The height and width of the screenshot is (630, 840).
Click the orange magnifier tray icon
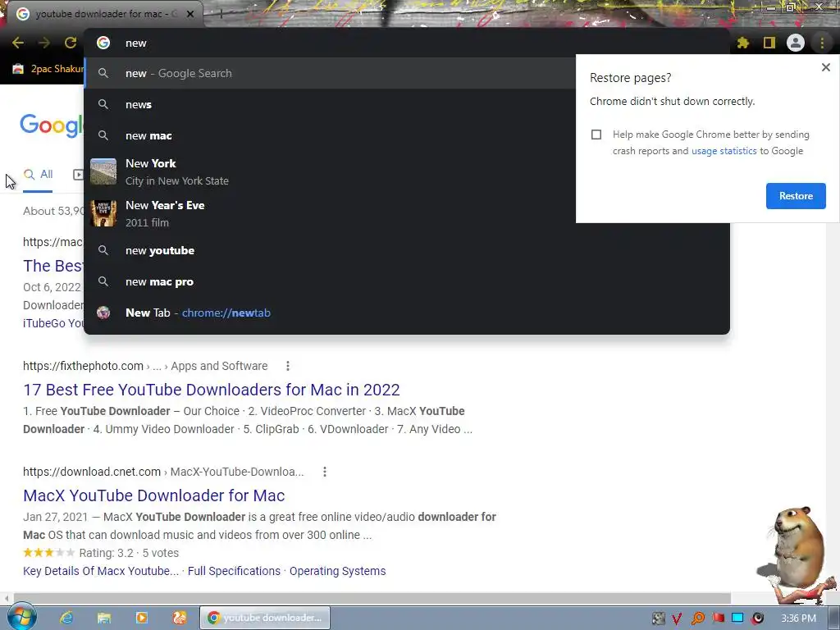pyautogui.click(x=697, y=619)
